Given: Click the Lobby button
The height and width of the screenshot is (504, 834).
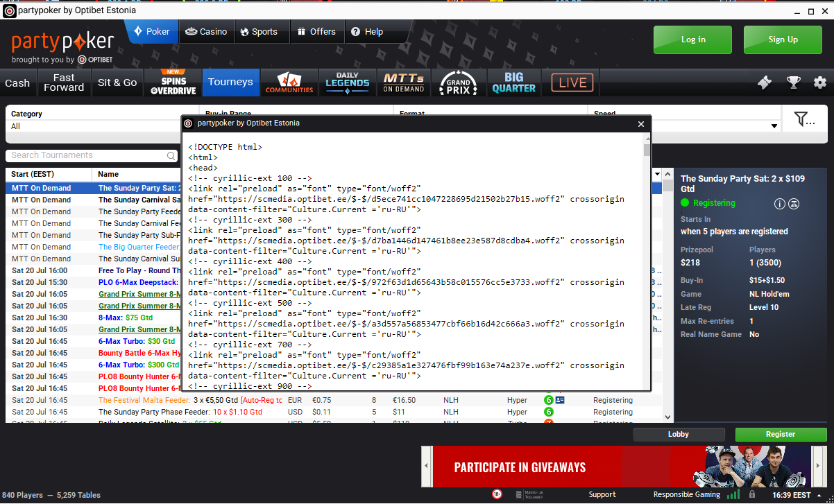Looking at the screenshot, I should click(679, 435).
